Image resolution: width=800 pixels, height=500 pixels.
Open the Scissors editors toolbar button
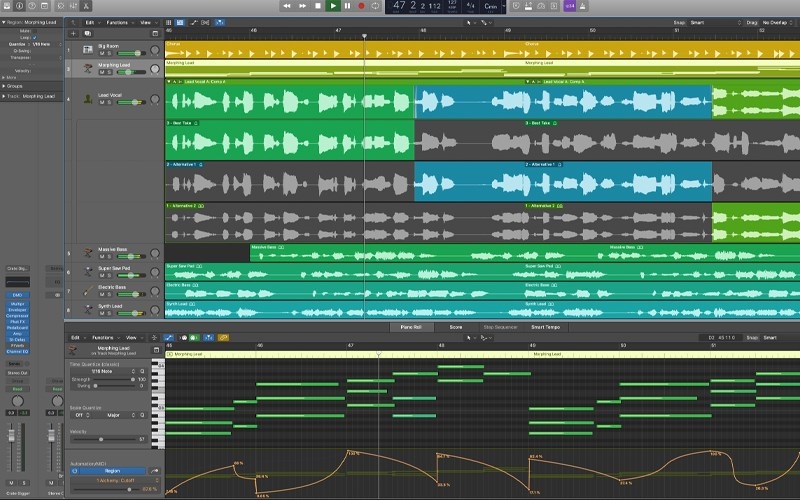click(86, 6)
